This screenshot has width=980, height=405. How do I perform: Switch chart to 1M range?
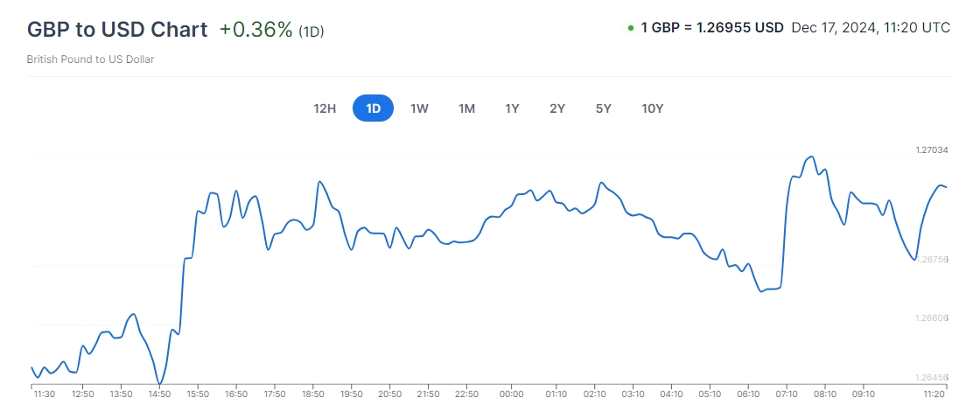point(466,108)
